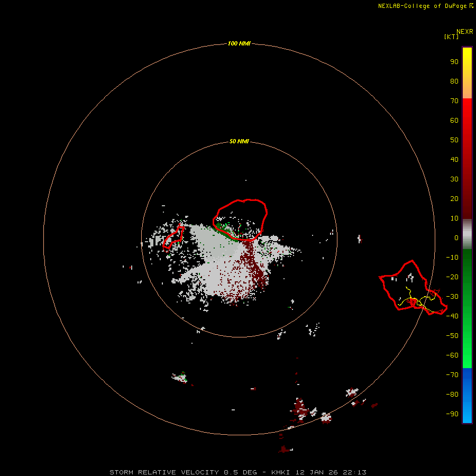Click the -10 value on velocity scale
Image resolution: width=476 pixels, height=476 pixels.
point(452,258)
